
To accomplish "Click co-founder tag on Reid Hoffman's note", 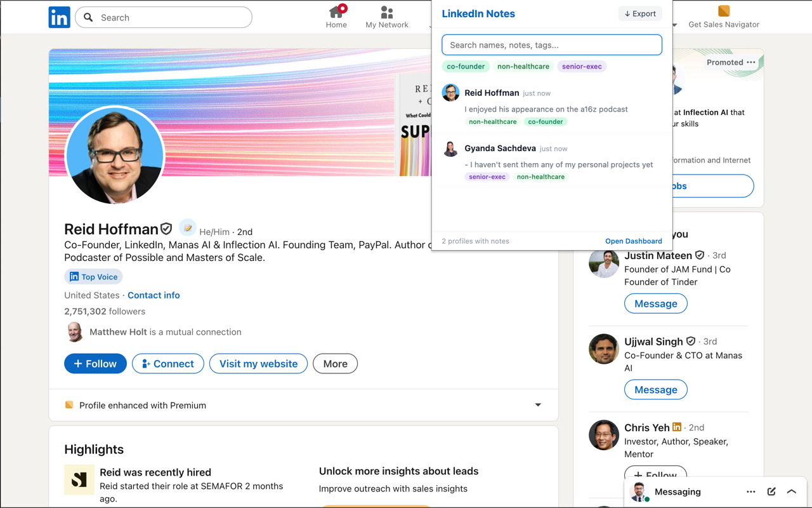I will pos(546,122).
